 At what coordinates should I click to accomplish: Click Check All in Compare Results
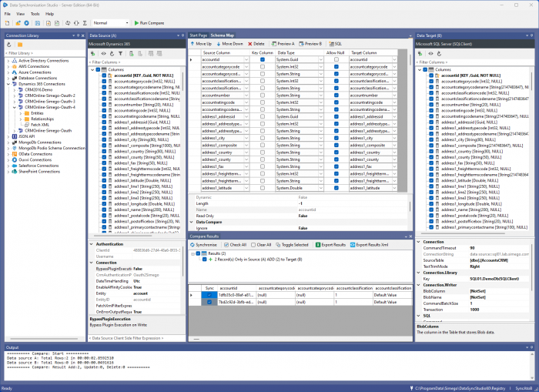click(235, 245)
